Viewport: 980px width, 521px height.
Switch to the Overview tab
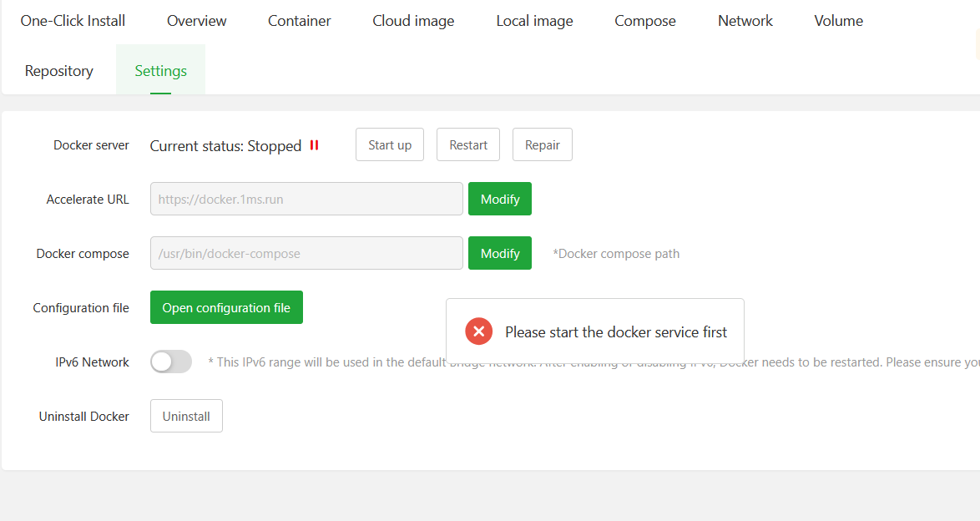(197, 21)
